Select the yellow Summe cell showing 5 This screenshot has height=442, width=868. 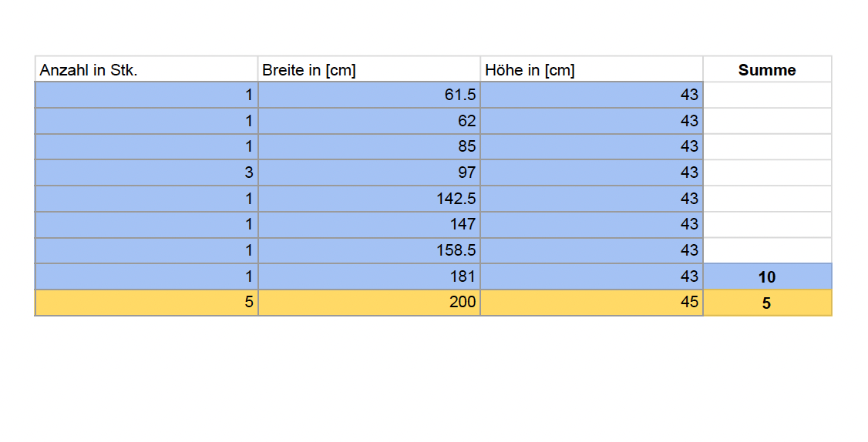click(x=767, y=303)
